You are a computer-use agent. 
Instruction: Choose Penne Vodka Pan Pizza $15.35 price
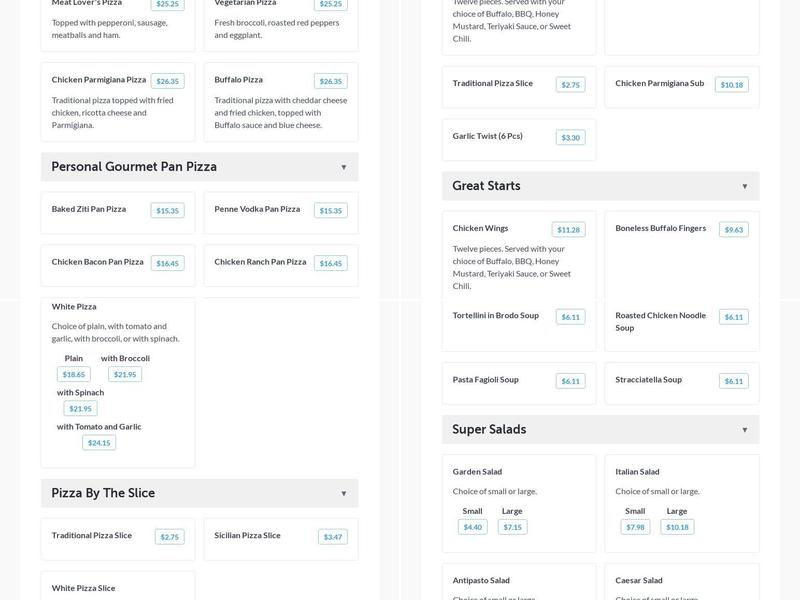point(330,210)
